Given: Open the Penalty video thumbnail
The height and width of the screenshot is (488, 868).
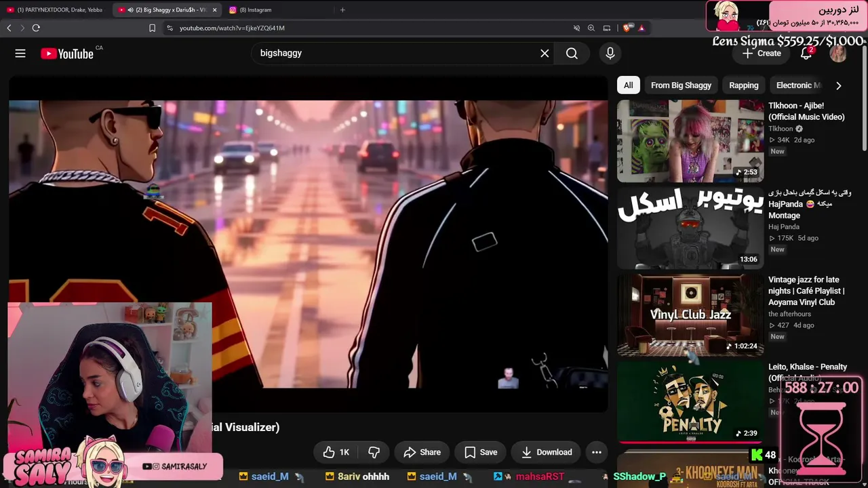Looking at the screenshot, I should 690,402.
